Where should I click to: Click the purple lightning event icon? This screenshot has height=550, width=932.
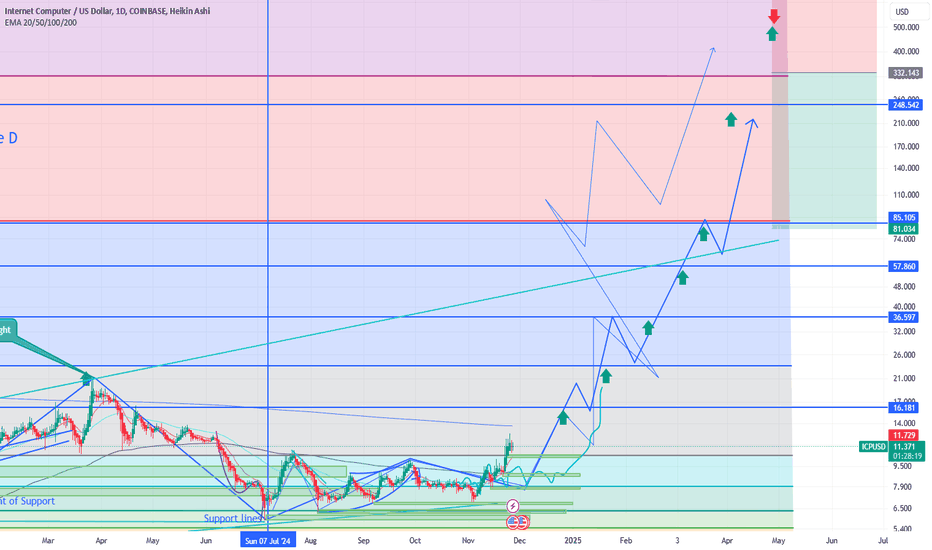(x=512, y=506)
